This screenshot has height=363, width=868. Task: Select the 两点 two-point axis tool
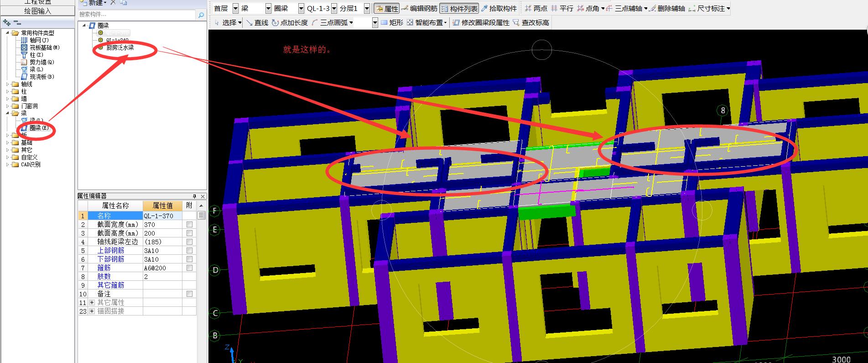[x=535, y=9]
